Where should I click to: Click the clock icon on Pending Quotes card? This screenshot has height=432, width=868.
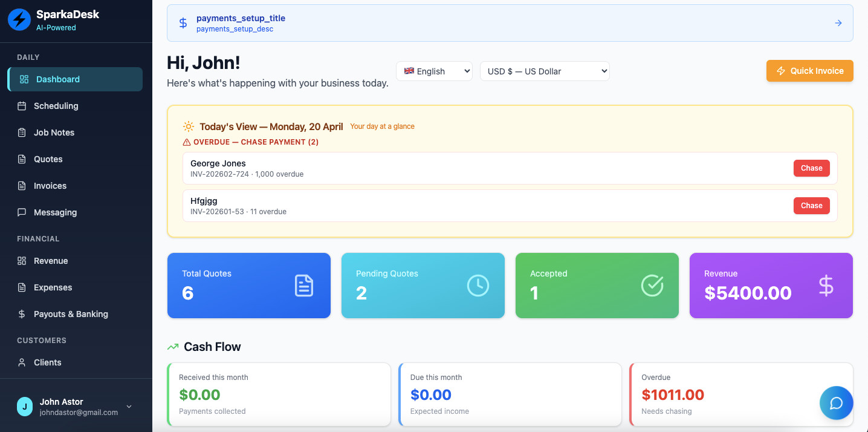click(478, 286)
